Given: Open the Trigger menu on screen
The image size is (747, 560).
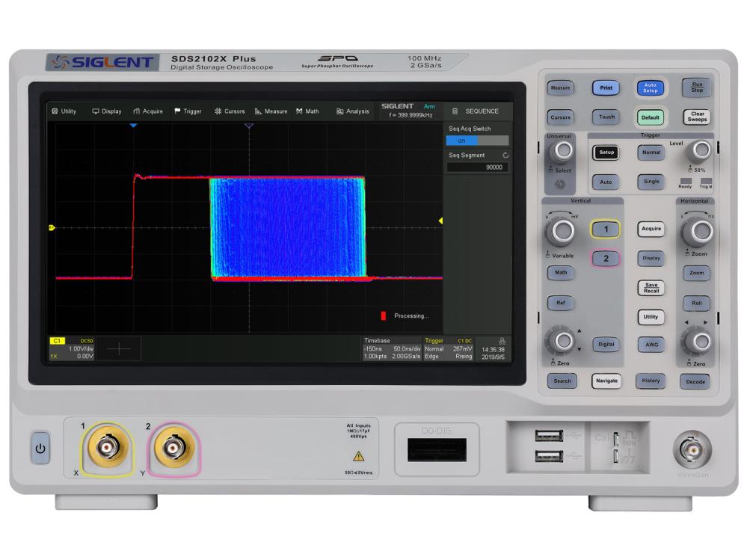Looking at the screenshot, I should pyautogui.click(x=188, y=111).
